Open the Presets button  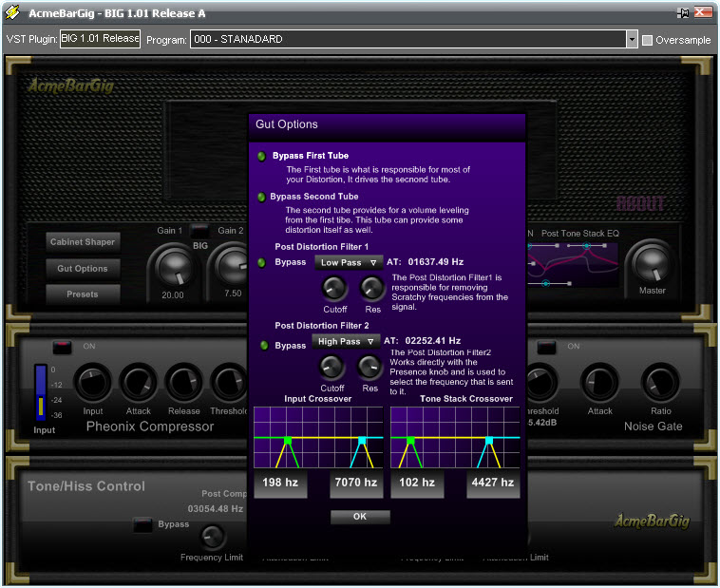pyautogui.click(x=83, y=294)
